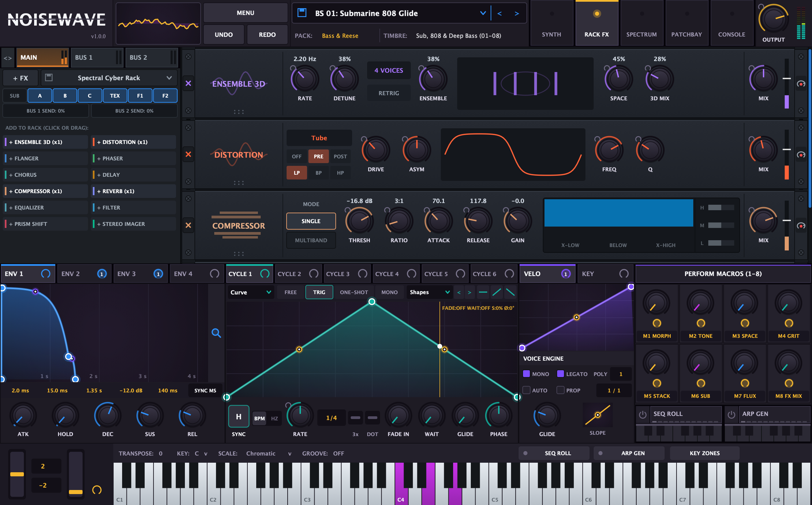Click the ARP GEN power icon
812x505 pixels.
(731, 414)
